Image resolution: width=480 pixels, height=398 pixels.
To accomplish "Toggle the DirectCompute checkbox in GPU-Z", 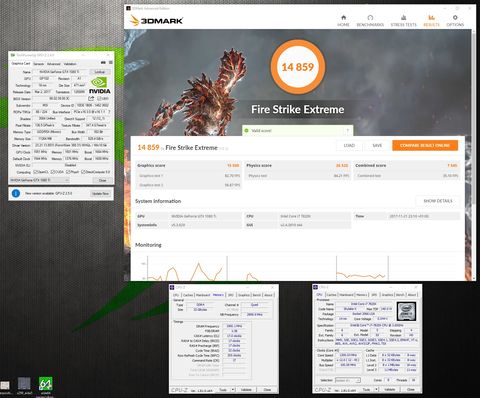I will [x=83, y=172].
